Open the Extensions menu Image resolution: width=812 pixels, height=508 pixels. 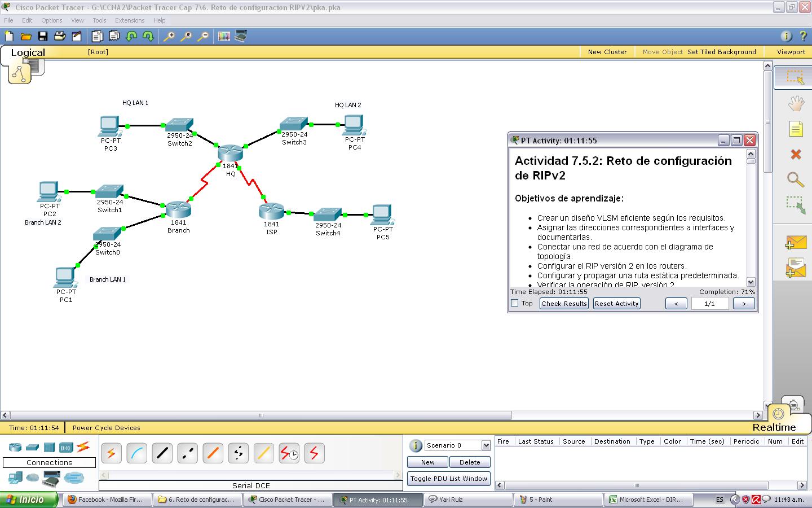click(130, 20)
